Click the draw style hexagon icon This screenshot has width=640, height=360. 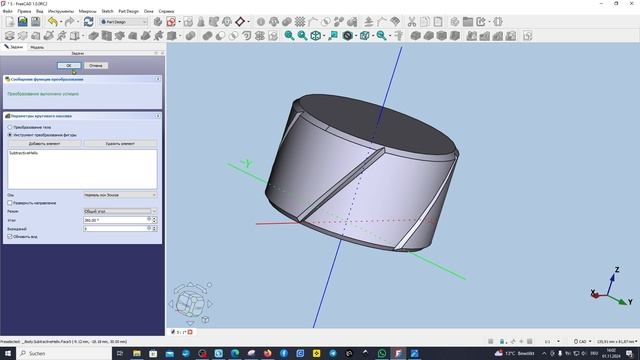coord(347,36)
